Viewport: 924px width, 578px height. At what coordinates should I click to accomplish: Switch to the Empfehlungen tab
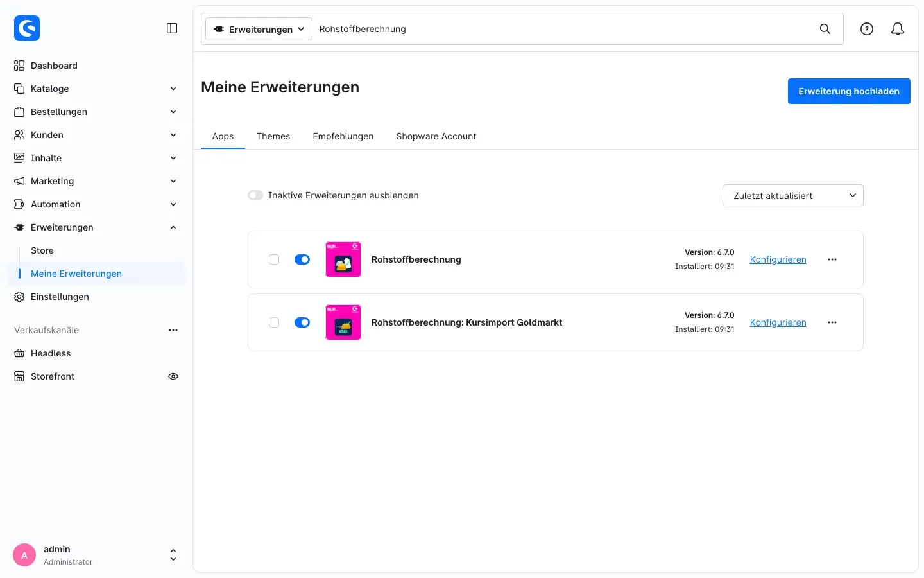(343, 136)
